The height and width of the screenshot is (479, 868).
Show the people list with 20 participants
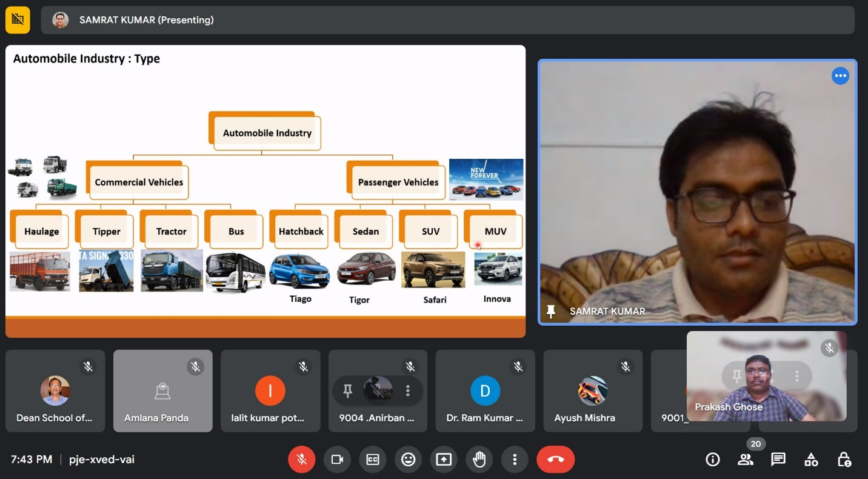coord(746,460)
